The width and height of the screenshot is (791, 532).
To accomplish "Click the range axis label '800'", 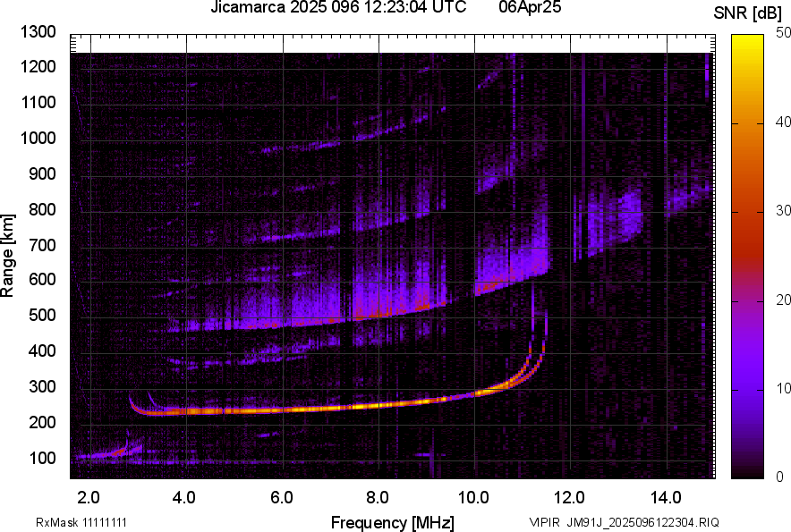I will pyautogui.click(x=42, y=209).
